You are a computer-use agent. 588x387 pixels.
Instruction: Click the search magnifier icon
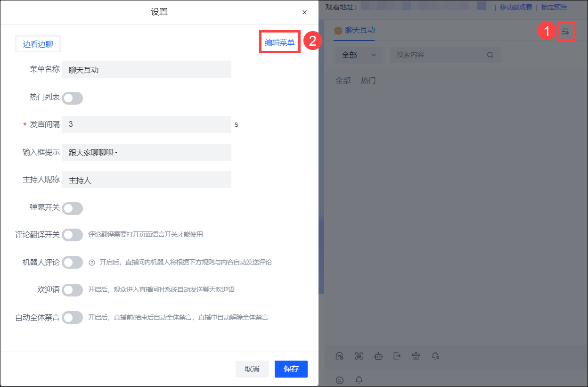[x=490, y=55]
